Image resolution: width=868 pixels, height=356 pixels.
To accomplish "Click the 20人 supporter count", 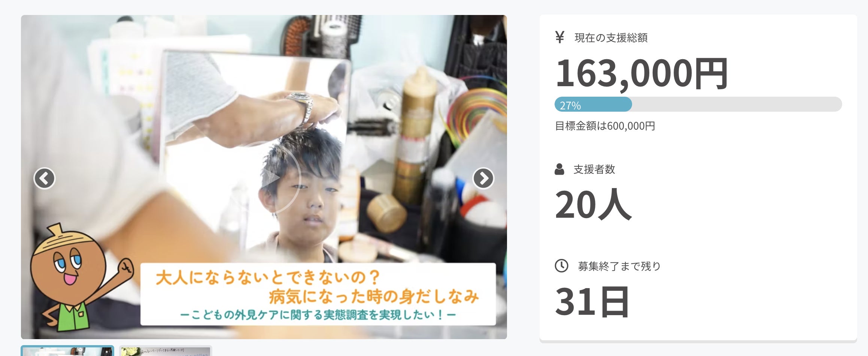I will point(593,205).
